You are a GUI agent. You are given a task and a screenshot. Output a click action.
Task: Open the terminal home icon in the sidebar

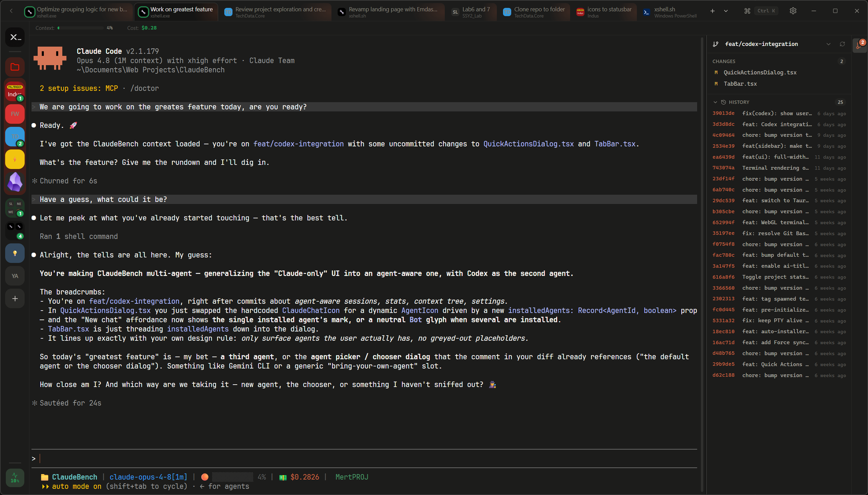pyautogui.click(x=15, y=37)
